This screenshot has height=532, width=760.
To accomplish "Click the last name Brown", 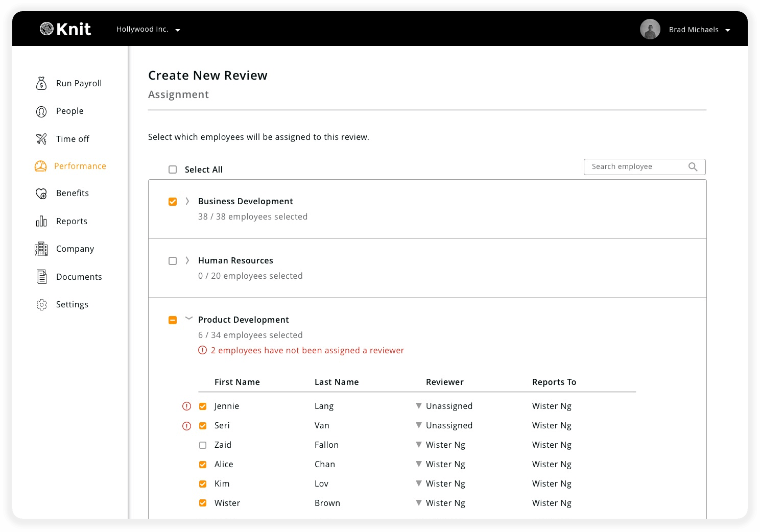I will [327, 503].
